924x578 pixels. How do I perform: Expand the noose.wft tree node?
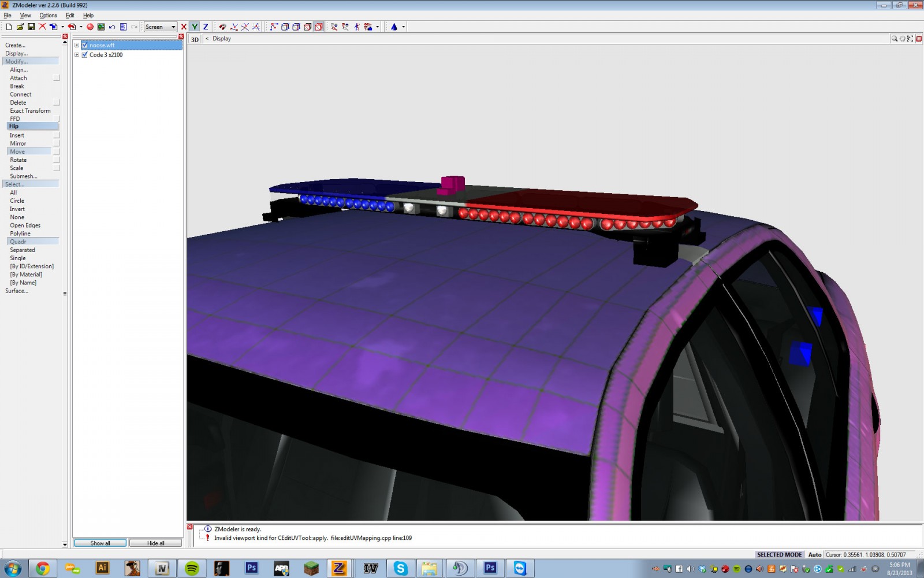click(77, 45)
